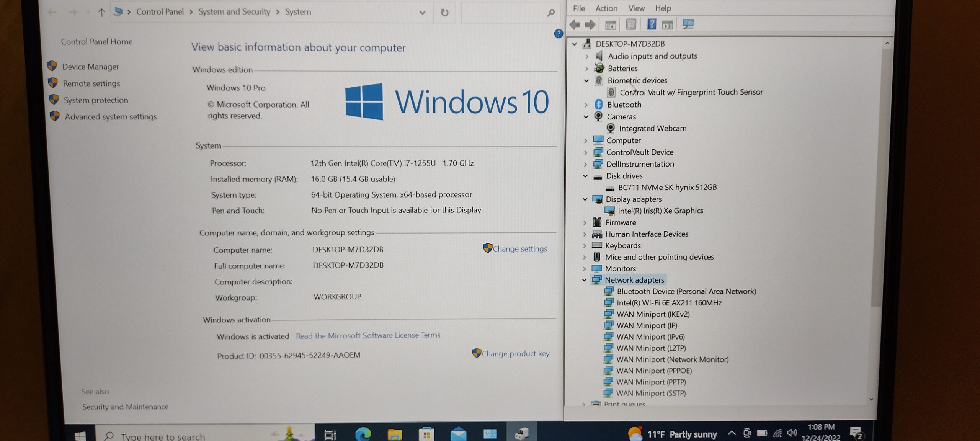
Task: Click the Back arrow in Device Manager toolbar
Action: (x=575, y=25)
